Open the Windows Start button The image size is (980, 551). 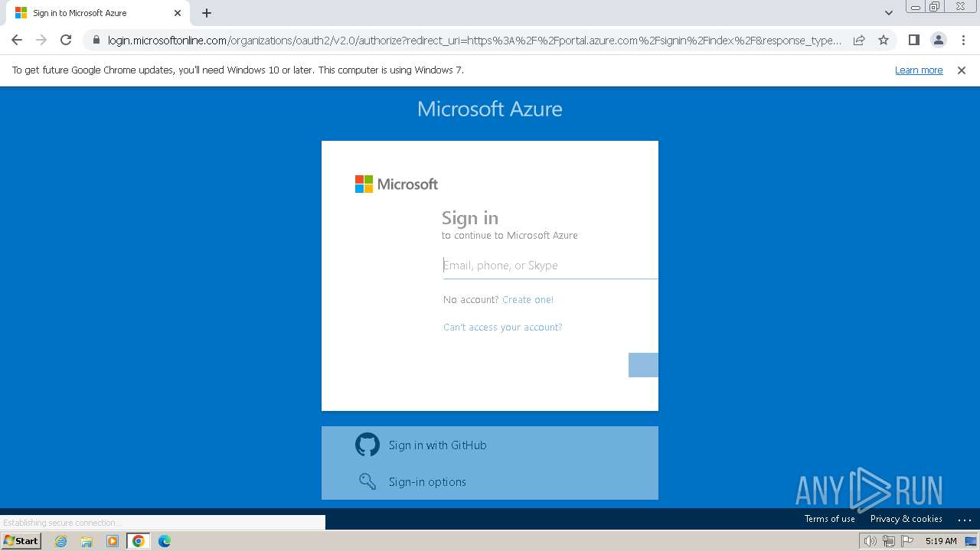click(21, 540)
